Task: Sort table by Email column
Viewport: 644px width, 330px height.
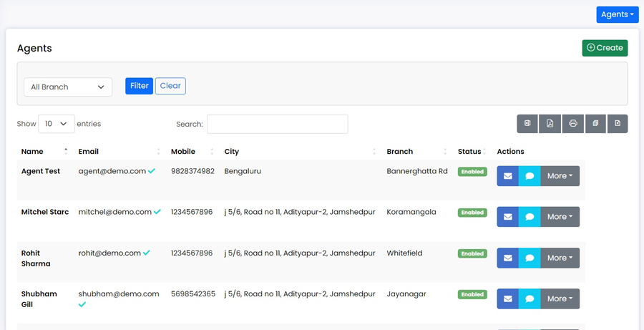Action: (x=119, y=151)
